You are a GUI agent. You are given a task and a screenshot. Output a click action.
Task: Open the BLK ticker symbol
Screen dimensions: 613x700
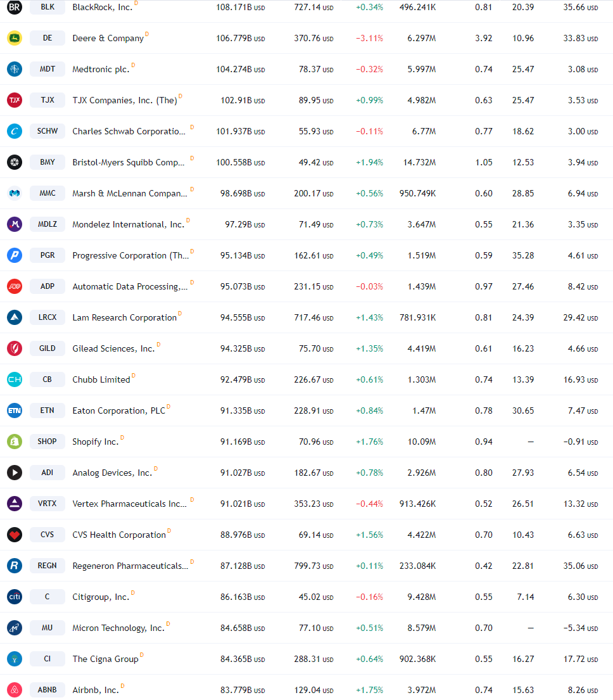point(47,7)
